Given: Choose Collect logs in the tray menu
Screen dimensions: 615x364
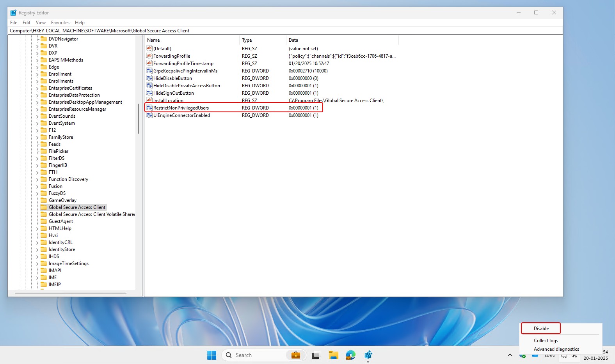Looking at the screenshot, I should coord(546,341).
